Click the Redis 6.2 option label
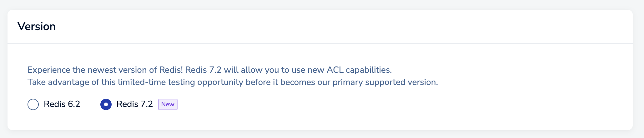 62,104
